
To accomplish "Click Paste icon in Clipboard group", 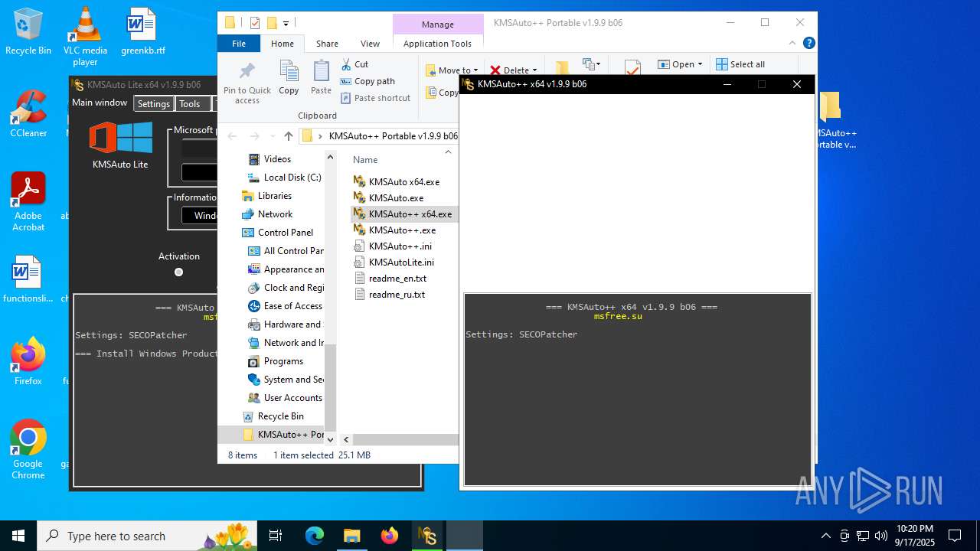I will (321, 77).
